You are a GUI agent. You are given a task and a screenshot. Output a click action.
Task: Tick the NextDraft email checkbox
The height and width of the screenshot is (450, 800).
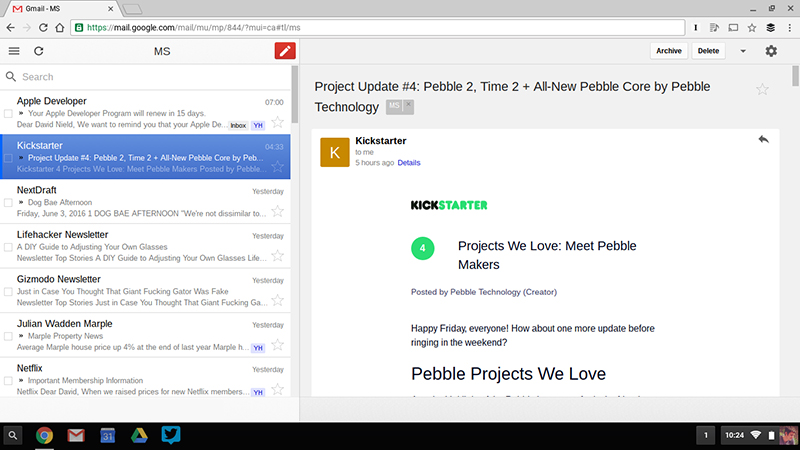(8, 203)
